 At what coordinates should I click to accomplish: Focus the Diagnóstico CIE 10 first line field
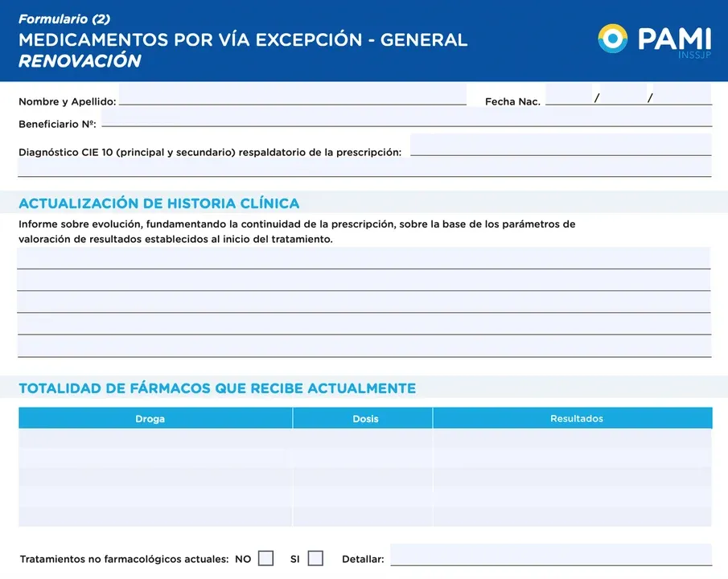point(561,146)
